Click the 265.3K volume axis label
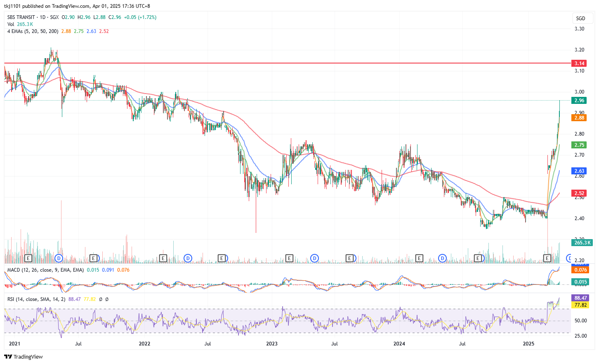Image resolution: width=599 pixels, height=364 pixels. (x=582, y=243)
